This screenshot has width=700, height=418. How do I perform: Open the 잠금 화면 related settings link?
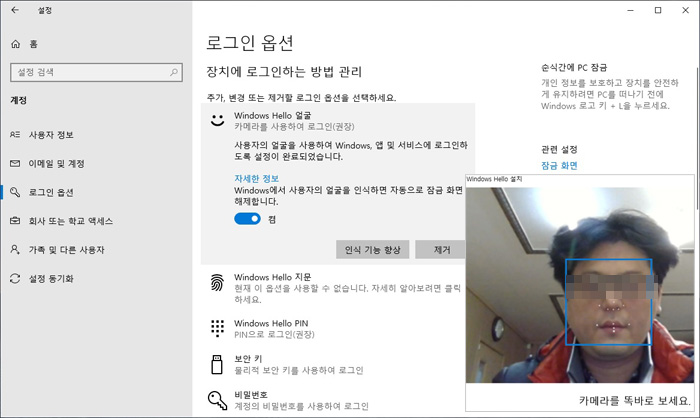(x=559, y=166)
